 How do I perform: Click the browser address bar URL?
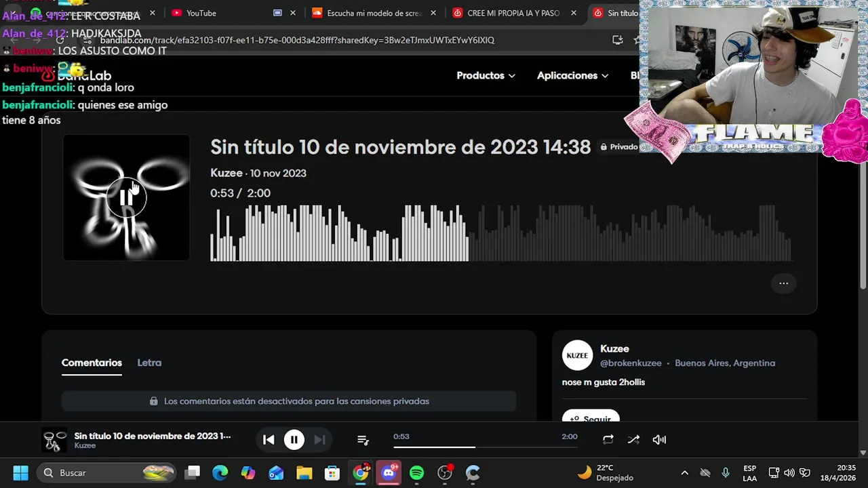297,40
